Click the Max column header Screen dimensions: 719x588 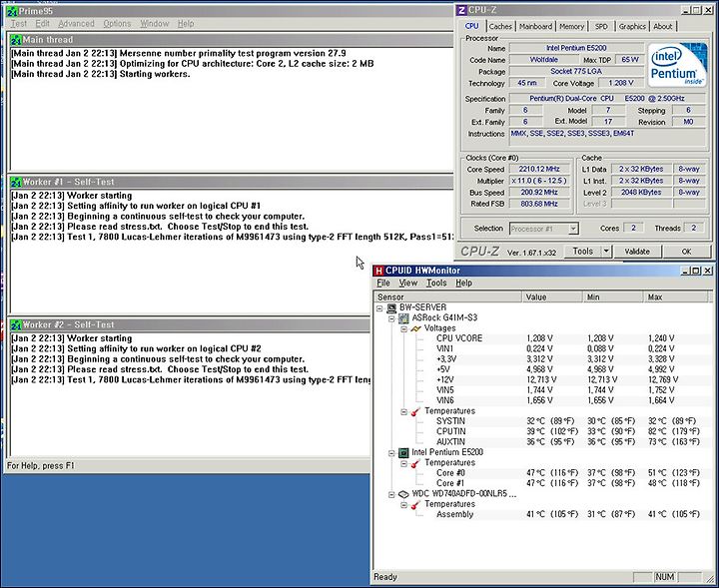676,296
